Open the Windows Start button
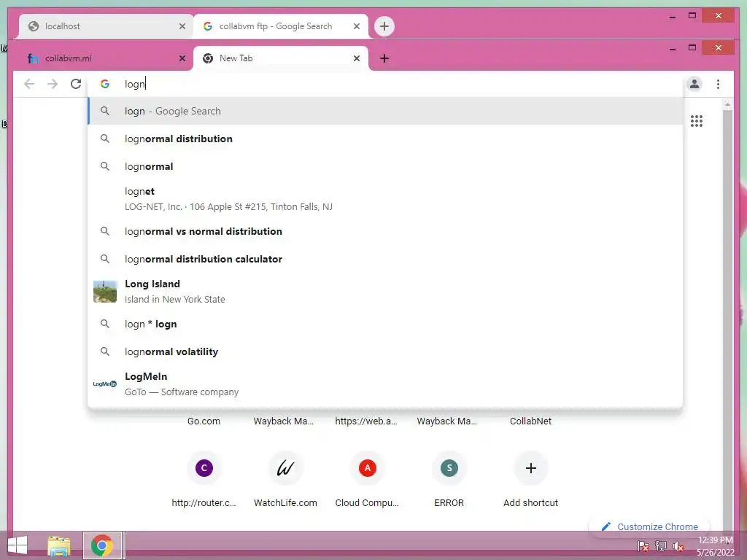The width and height of the screenshot is (747, 560). [x=18, y=545]
